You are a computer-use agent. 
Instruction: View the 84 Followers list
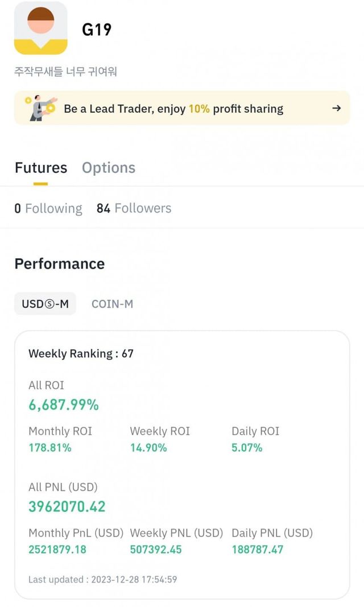point(134,209)
